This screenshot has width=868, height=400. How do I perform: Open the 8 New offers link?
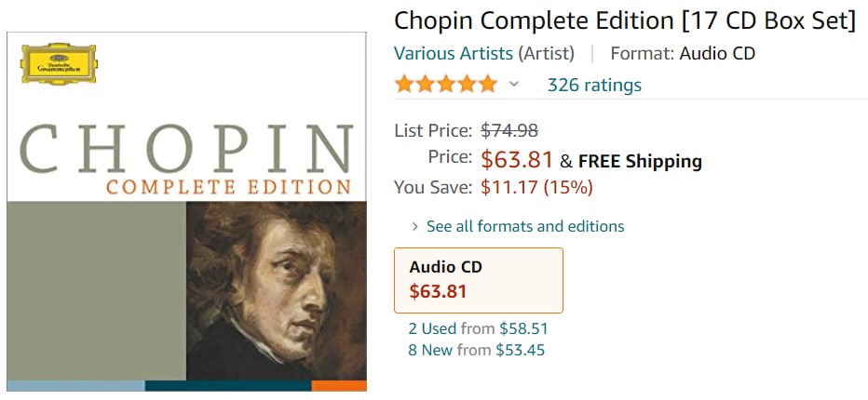pyautogui.click(x=432, y=350)
